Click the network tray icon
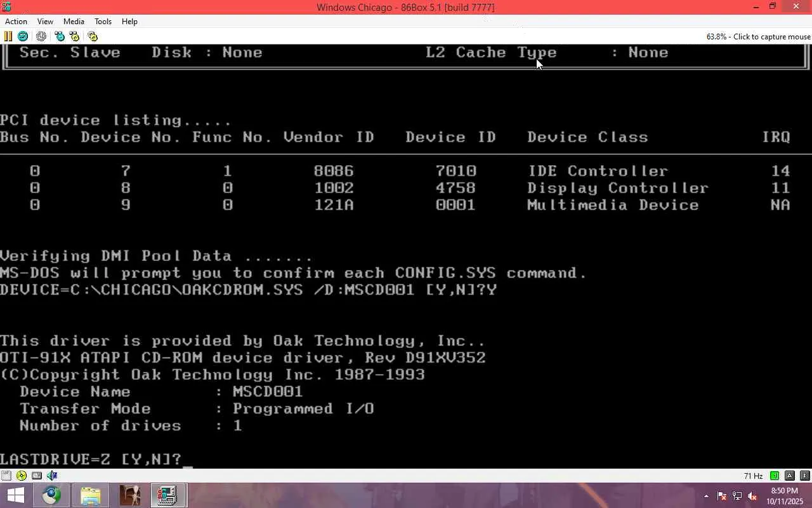The image size is (812, 508). [x=737, y=496]
